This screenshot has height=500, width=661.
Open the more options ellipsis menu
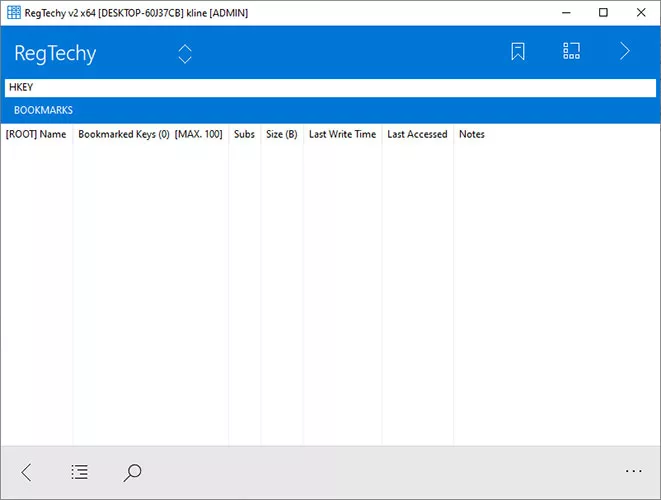(634, 471)
